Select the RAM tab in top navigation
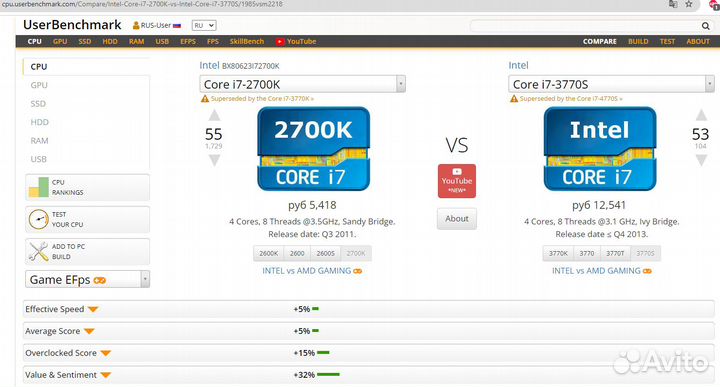The width and height of the screenshot is (720, 387). pos(136,41)
